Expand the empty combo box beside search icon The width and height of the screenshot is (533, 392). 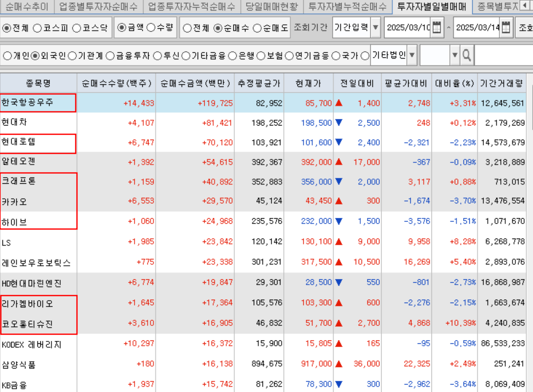click(454, 55)
